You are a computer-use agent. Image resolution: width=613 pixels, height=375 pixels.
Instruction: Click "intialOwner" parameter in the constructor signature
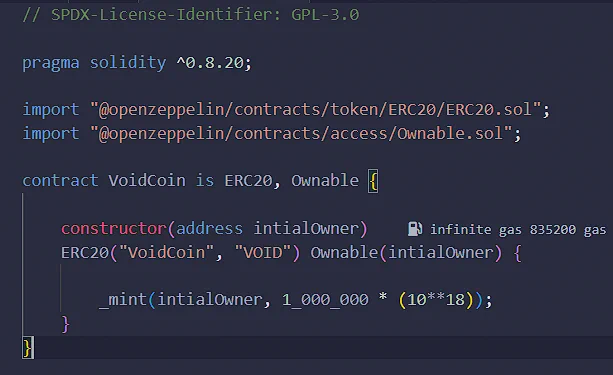[x=306, y=228]
